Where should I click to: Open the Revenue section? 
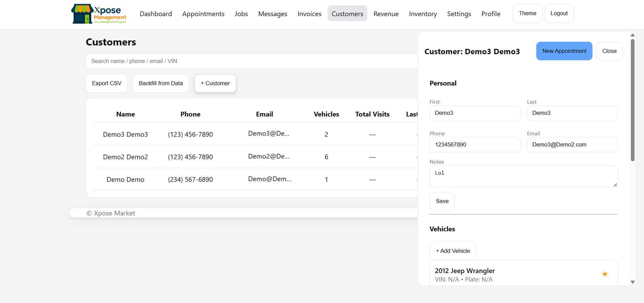click(386, 14)
